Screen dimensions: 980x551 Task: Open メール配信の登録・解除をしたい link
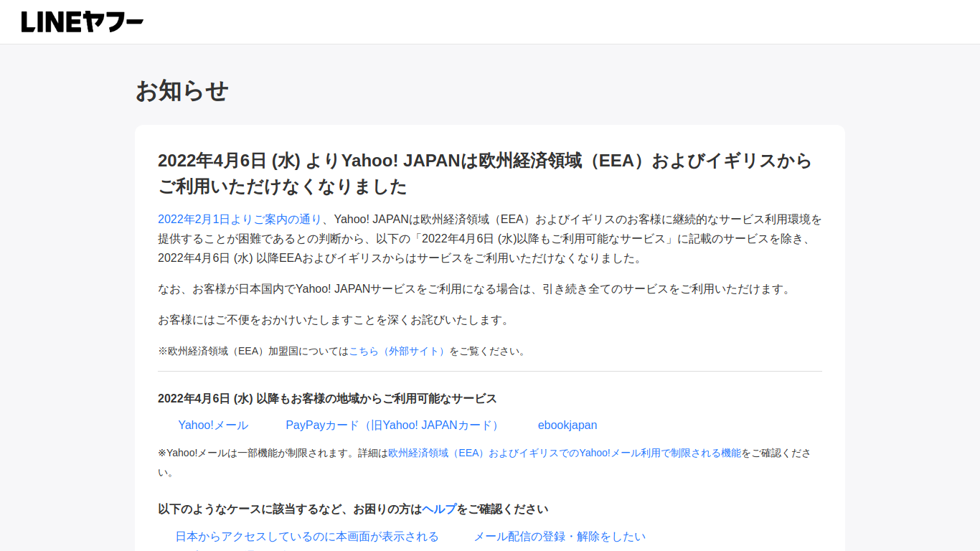pyautogui.click(x=560, y=537)
